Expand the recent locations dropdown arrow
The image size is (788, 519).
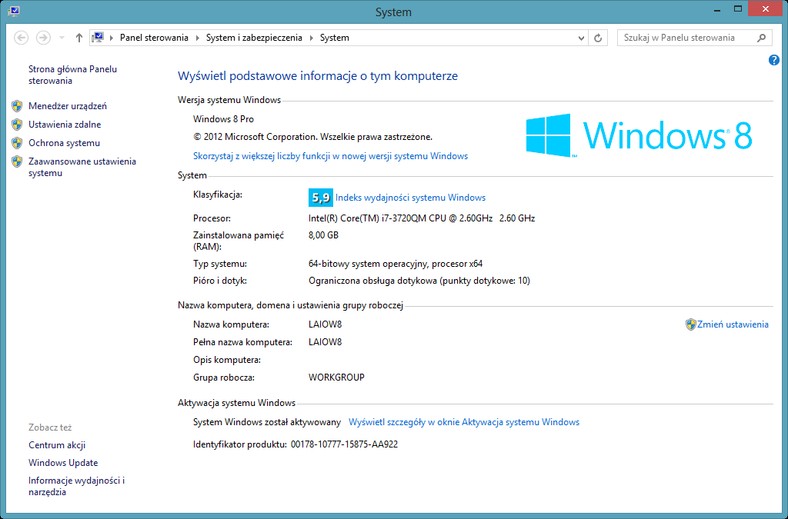coord(61,38)
